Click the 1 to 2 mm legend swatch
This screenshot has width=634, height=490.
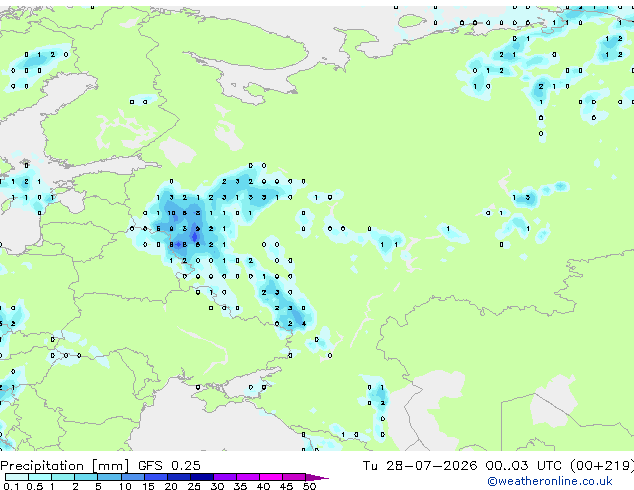point(63,477)
